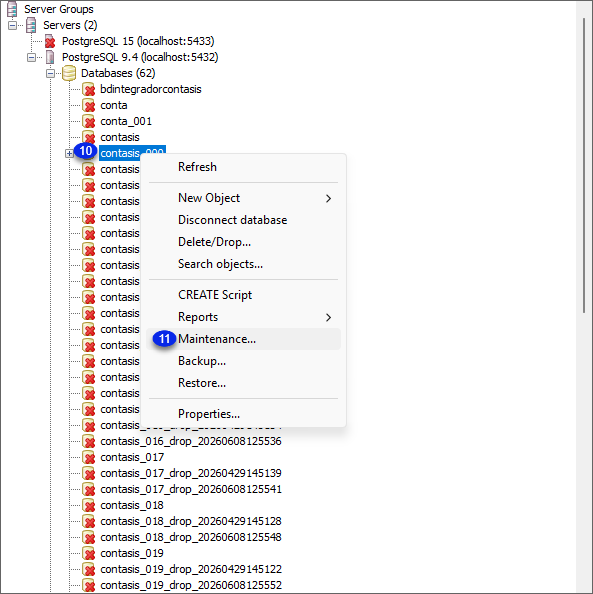Image resolution: width=593 pixels, height=594 pixels.
Task: Select New Object in the context menu
Action: (x=243, y=198)
